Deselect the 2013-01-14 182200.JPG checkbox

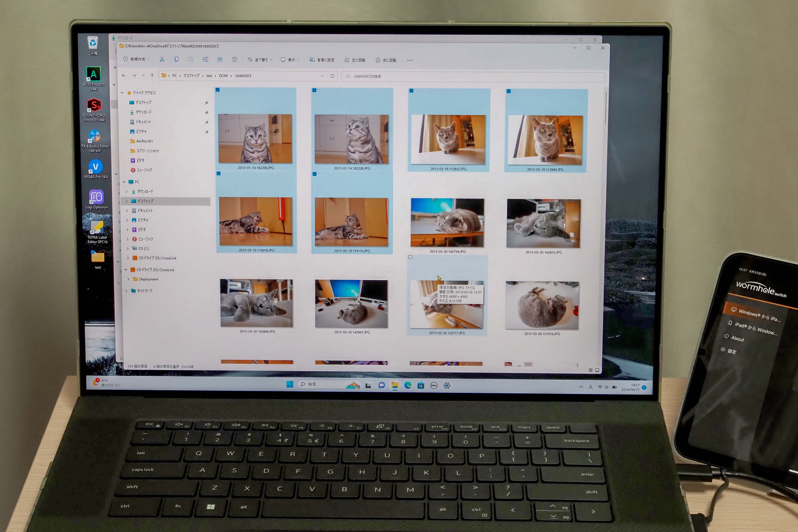coord(218,90)
